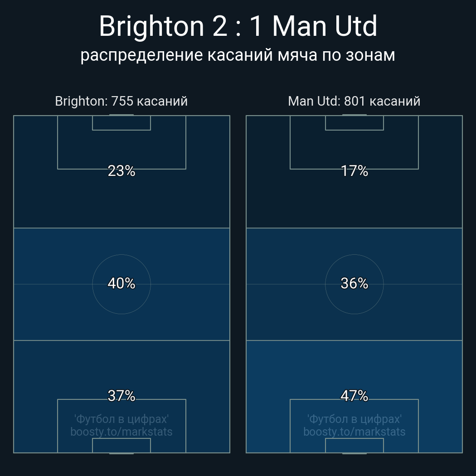
Task: Open boosty.to/markstats link on Brighton pitch
Action: (x=121, y=432)
